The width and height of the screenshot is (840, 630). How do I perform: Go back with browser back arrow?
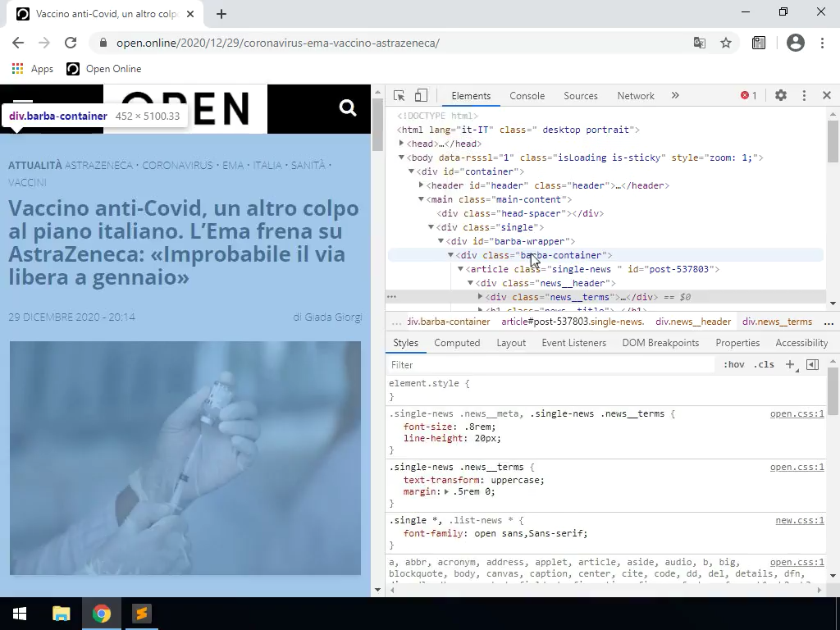coord(18,43)
